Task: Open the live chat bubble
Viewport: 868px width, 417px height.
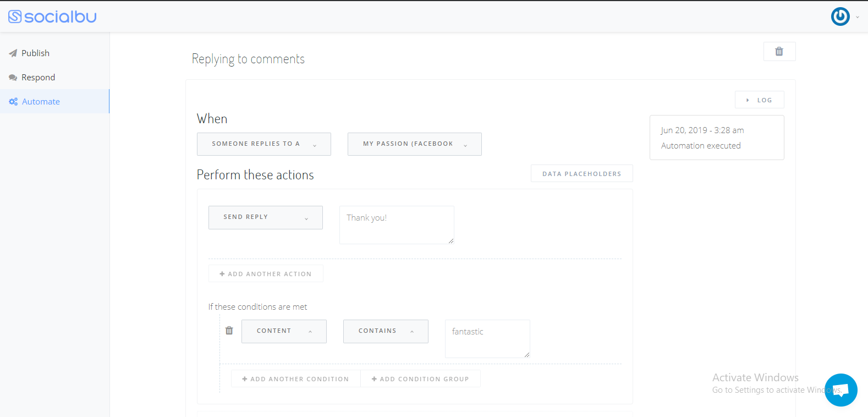Action: coord(840,390)
